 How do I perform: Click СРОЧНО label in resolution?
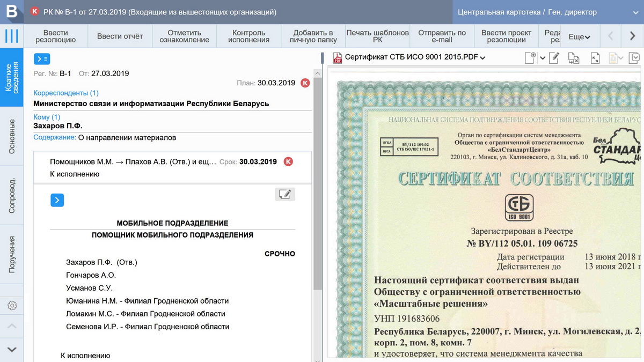point(280,254)
